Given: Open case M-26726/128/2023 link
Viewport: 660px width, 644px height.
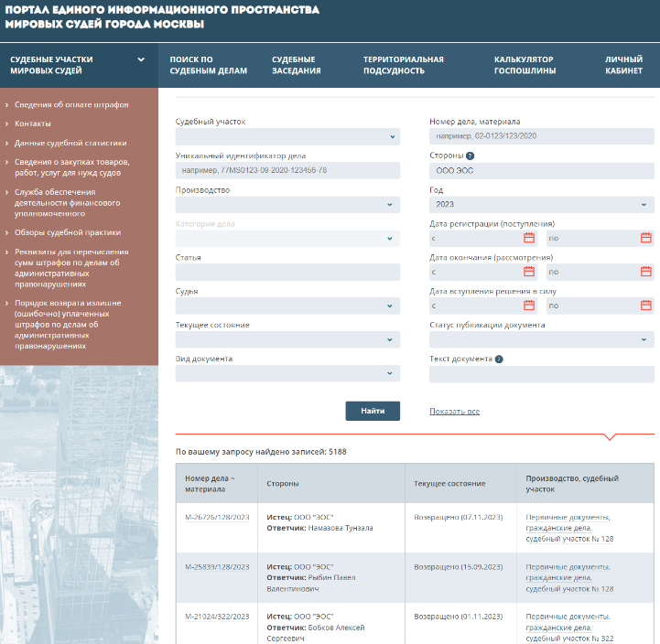Looking at the screenshot, I should 216,518.
